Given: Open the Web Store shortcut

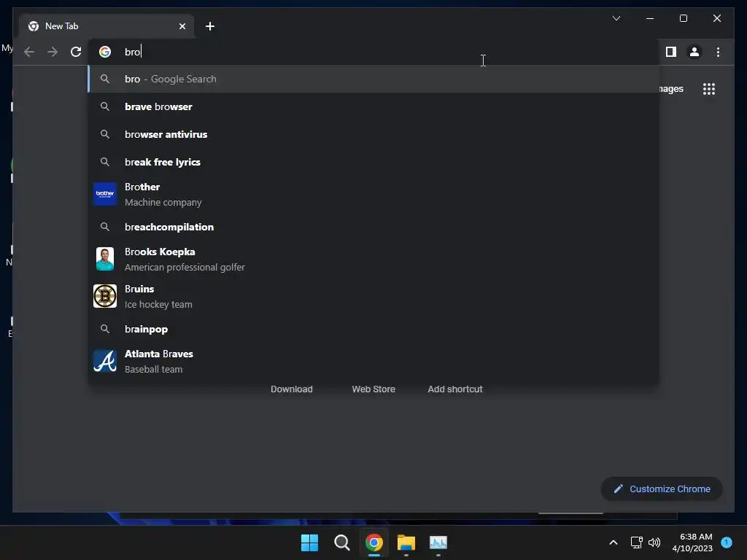Looking at the screenshot, I should click(x=373, y=389).
